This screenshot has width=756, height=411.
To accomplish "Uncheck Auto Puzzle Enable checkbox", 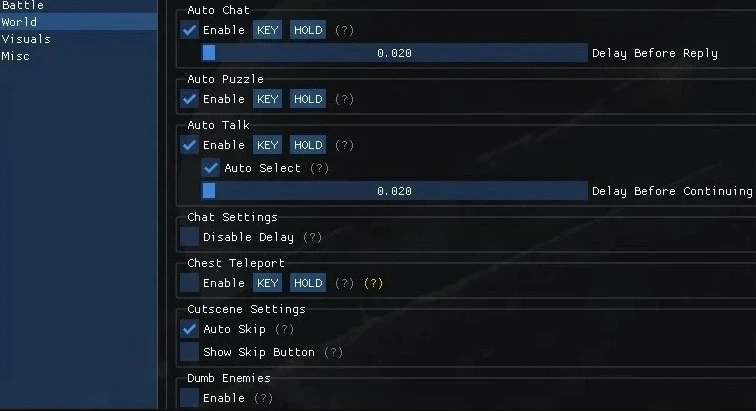I will point(190,99).
